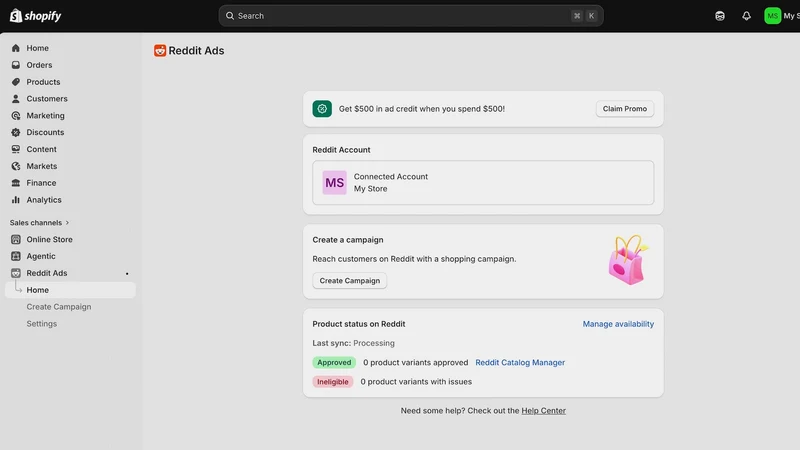Click the 'Get $500 in ad credit' promo text
800x450 pixels.
coord(422,109)
